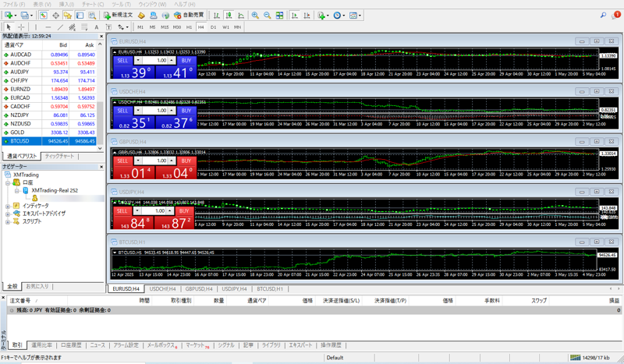Expand the スクリプト tree node

coord(8,221)
